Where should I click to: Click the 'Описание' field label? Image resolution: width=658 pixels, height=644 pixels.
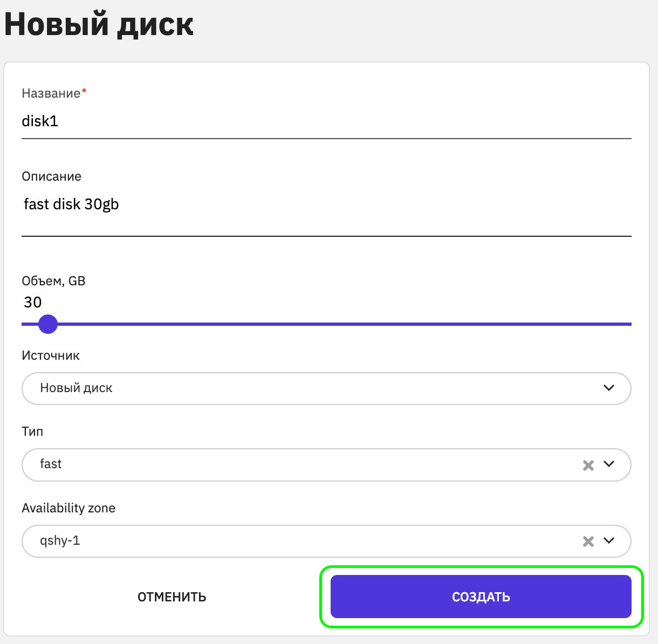(52, 176)
